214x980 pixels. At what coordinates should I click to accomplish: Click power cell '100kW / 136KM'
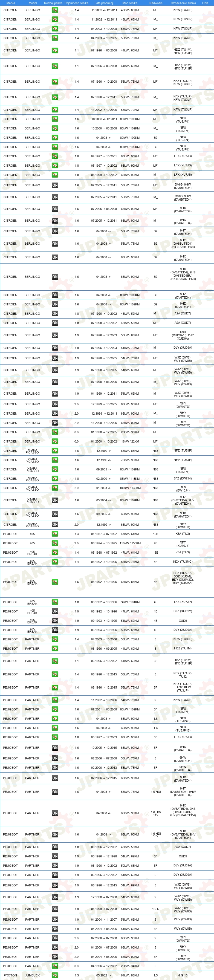130,488
